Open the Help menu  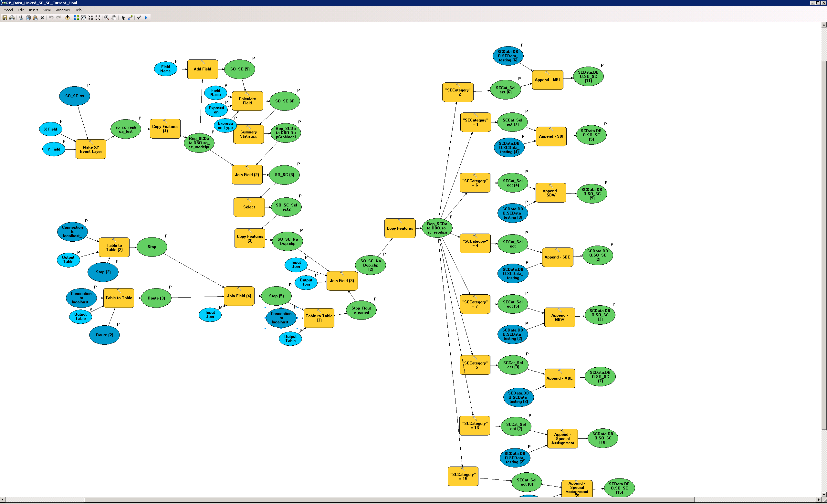pyautogui.click(x=78, y=10)
